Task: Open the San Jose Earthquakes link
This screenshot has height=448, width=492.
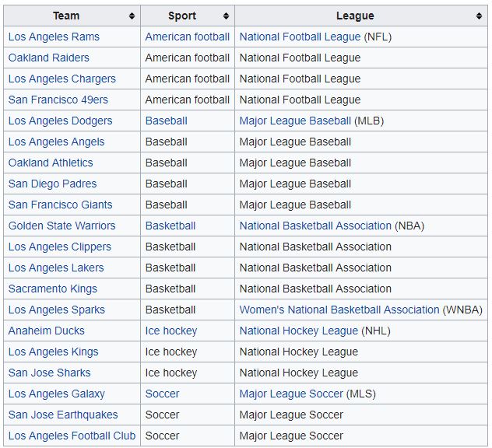Action: point(63,415)
